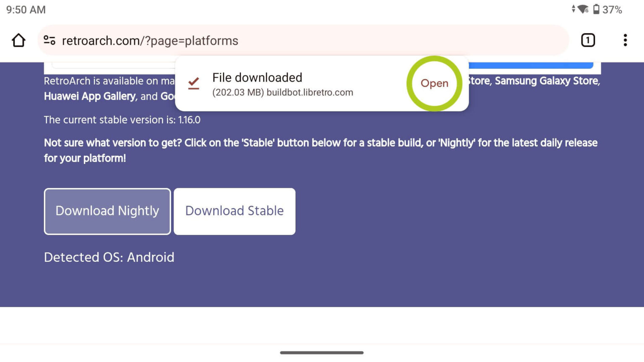Tap the Download Stable button
Viewport: 644px width, 362px height.
[x=234, y=211]
